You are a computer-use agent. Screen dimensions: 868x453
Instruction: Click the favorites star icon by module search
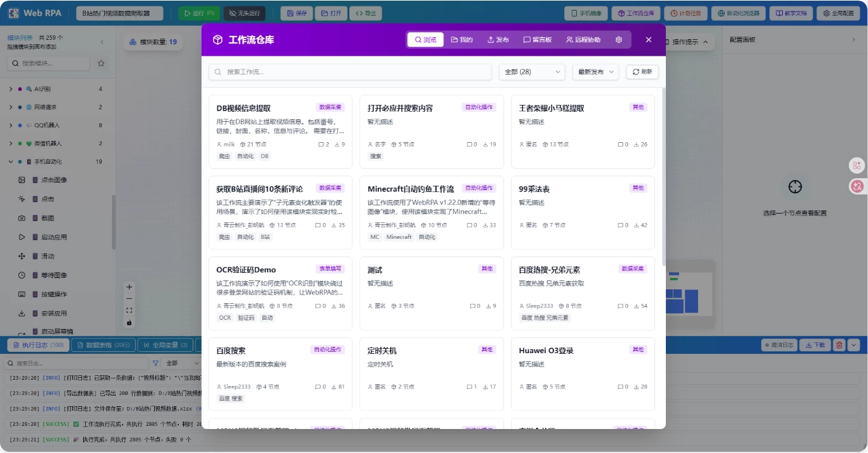point(101,63)
